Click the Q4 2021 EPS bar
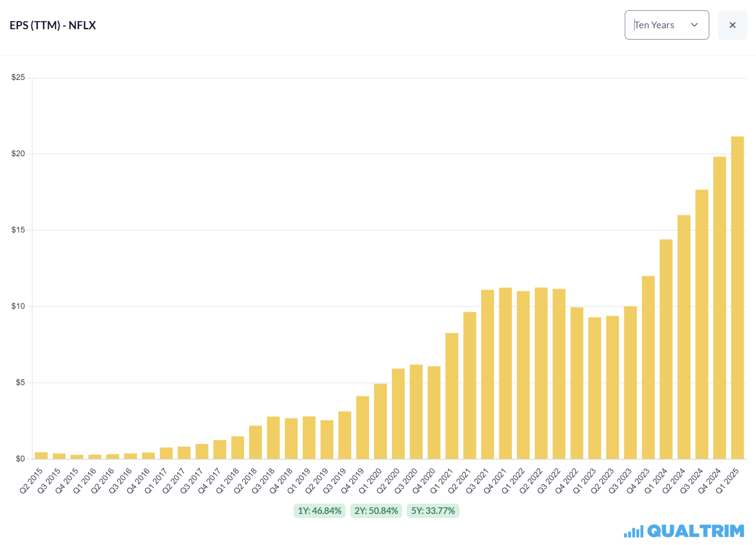The width and height of the screenshot is (756, 545). click(506, 373)
